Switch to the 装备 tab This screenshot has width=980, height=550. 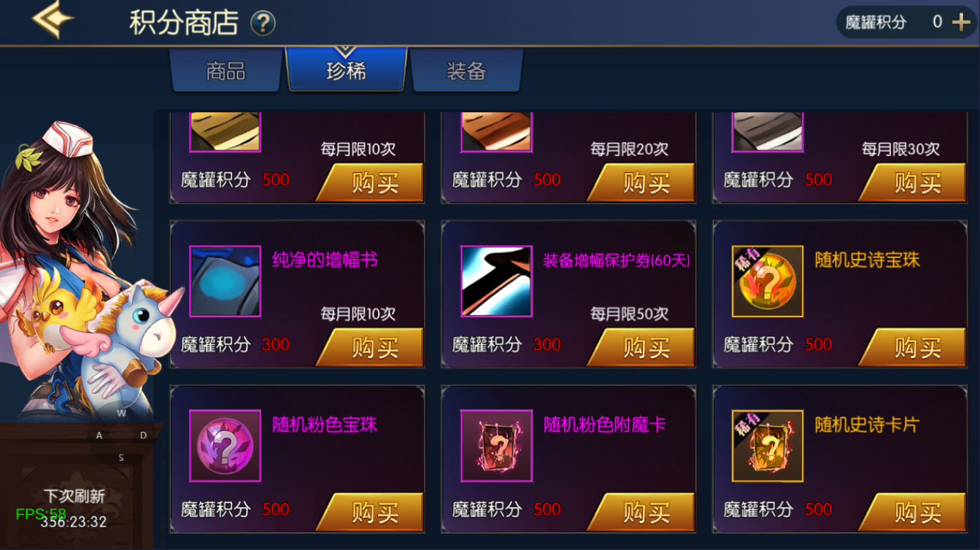pyautogui.click(x=466, y=71)
